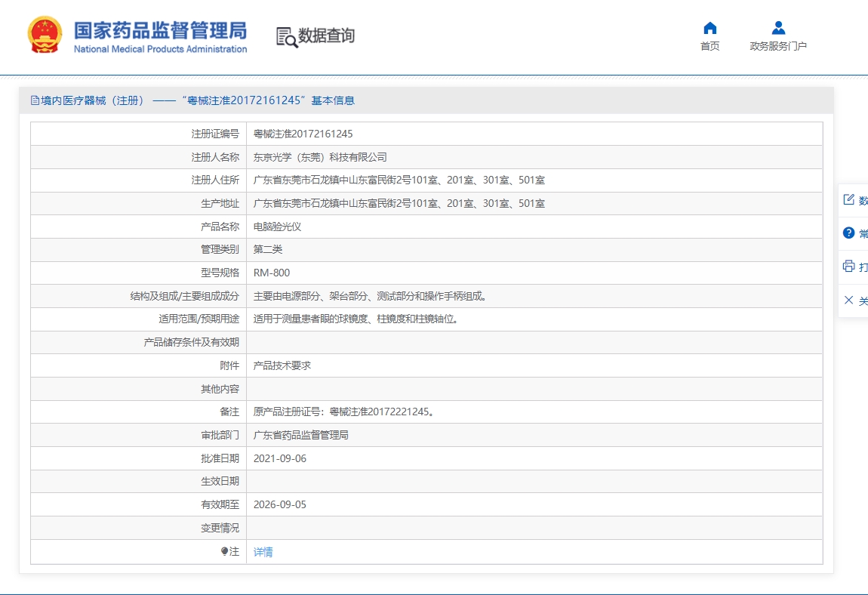Open the 政务服务门户 user icon

pos(777,28)
